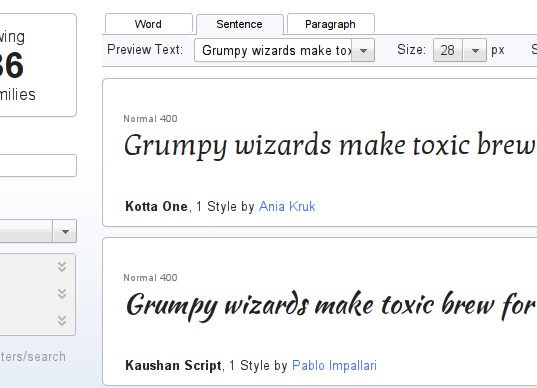537x388 pixels.
Task: Click the left sidebar search input field
Action: coord(38,165)
